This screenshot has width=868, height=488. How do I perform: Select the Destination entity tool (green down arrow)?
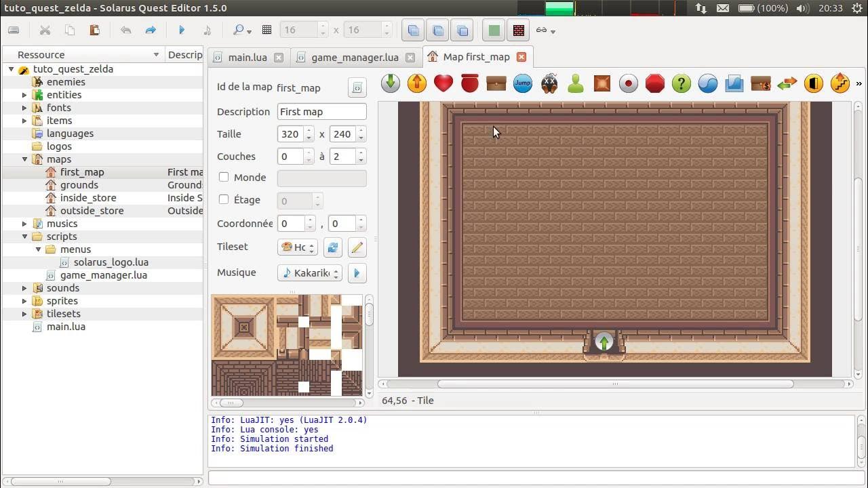click(391, 83)
